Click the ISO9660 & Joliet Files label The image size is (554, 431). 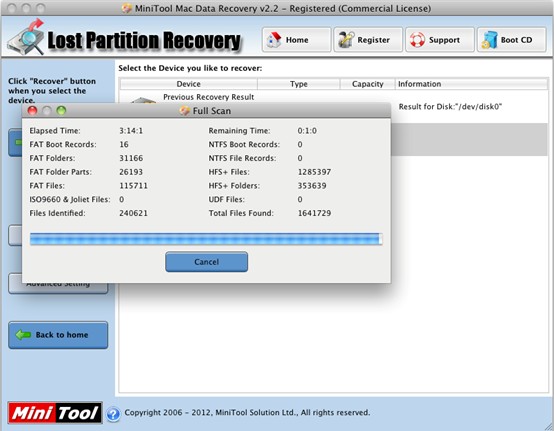click(x=70, y=200)
